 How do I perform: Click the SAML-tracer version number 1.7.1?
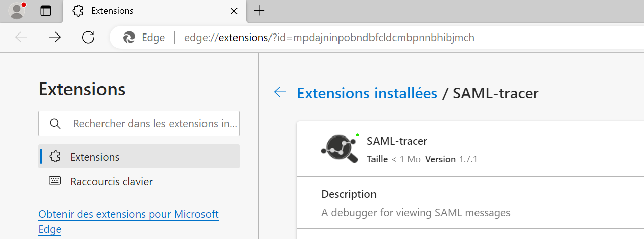[x=468, y=159]
